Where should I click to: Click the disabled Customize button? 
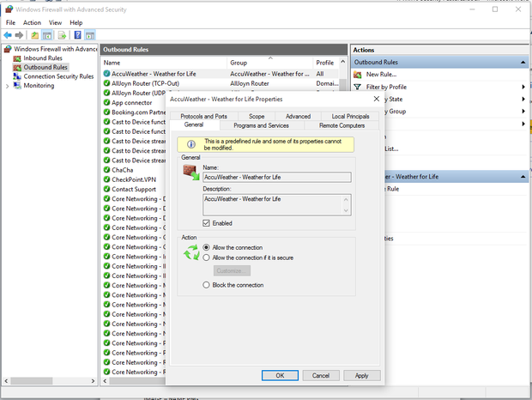point(232,270)
